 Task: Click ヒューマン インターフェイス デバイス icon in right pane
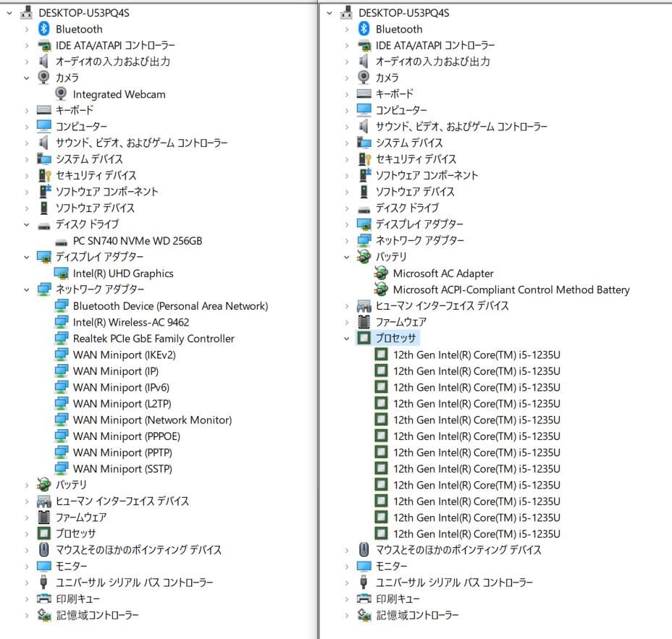pyautogui.click(x=364, y=306)
